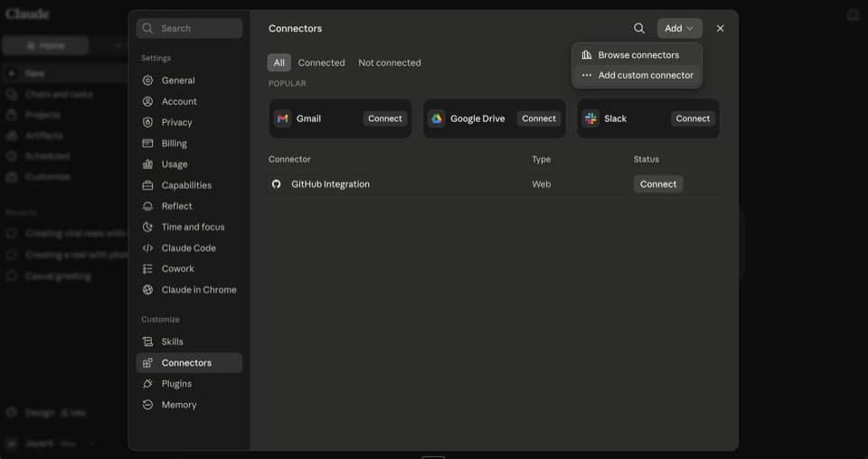Connect the GitHub Integration connector
The image size is (868, 459).
[658, 184]
